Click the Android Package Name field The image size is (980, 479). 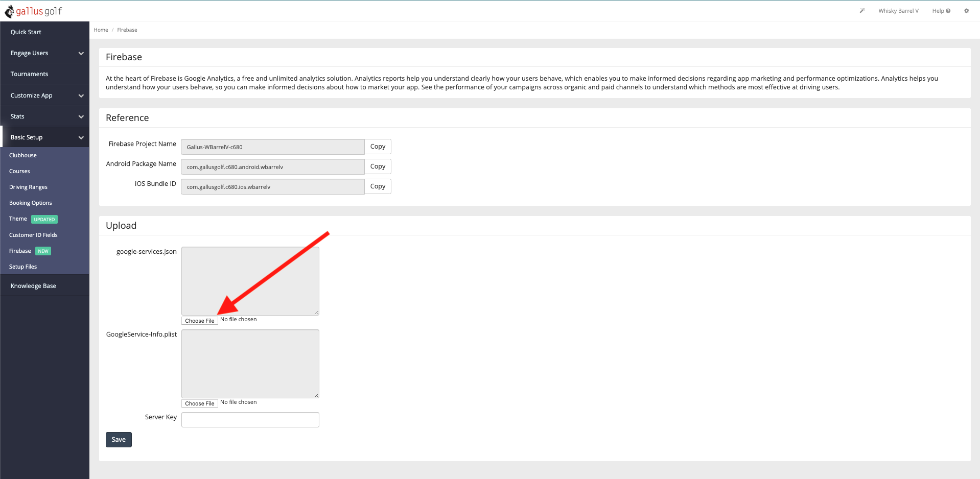coord(273,167)
